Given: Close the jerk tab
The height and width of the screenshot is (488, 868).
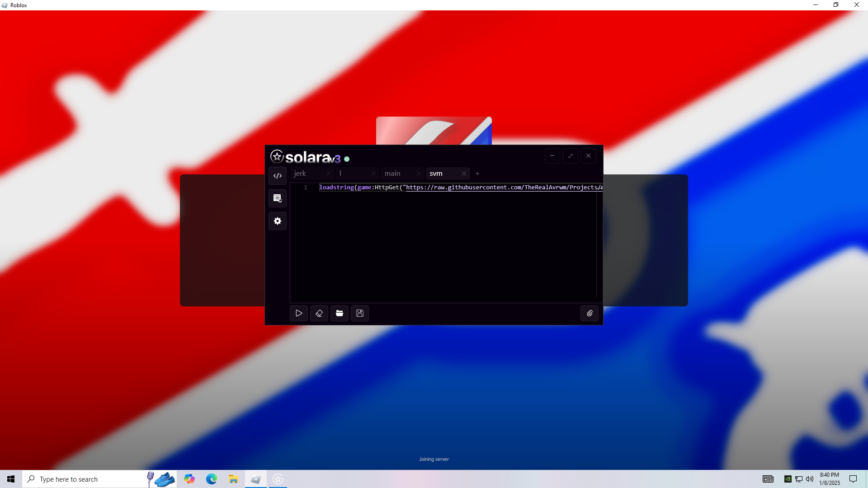Looking at the screenshot, I should click(x=328, y=174).
